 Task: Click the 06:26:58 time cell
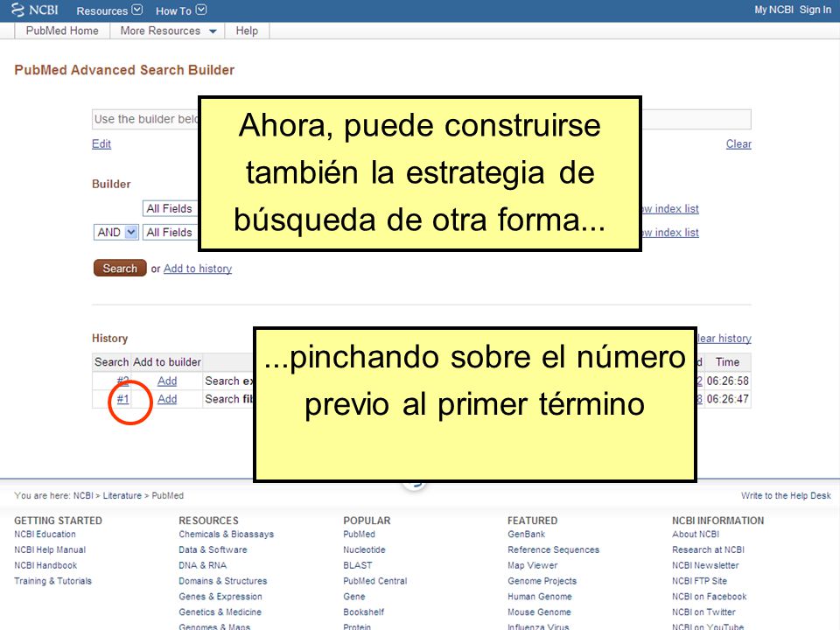click(x=727, y=381)
